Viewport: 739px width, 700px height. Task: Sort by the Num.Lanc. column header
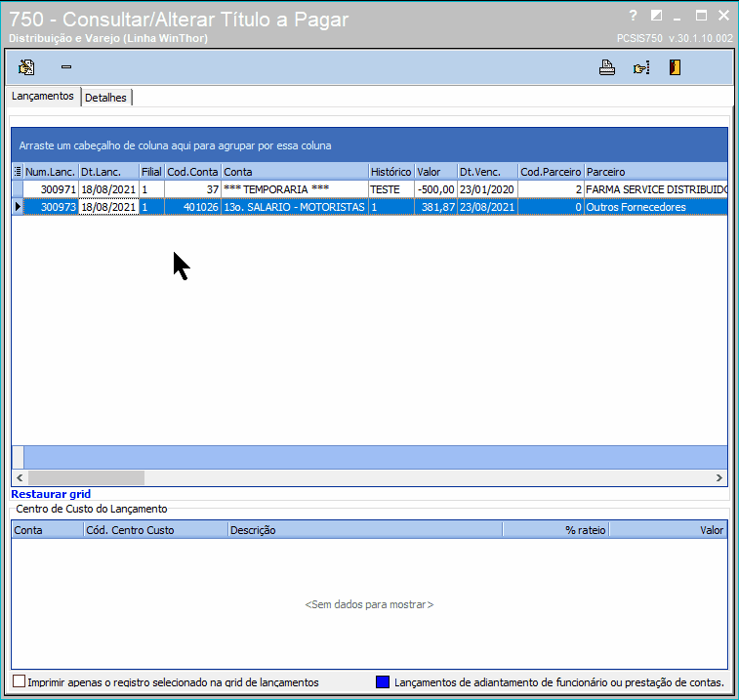coord(51,172)
